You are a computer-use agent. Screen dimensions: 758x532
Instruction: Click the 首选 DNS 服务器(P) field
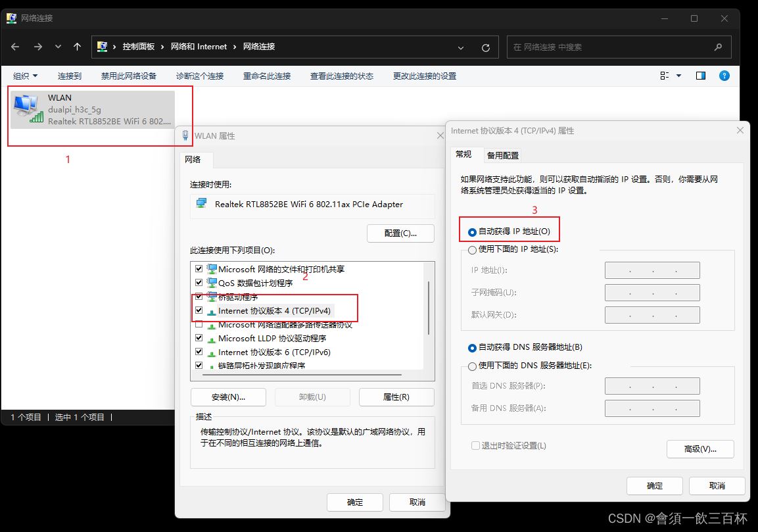pos(652,386)
